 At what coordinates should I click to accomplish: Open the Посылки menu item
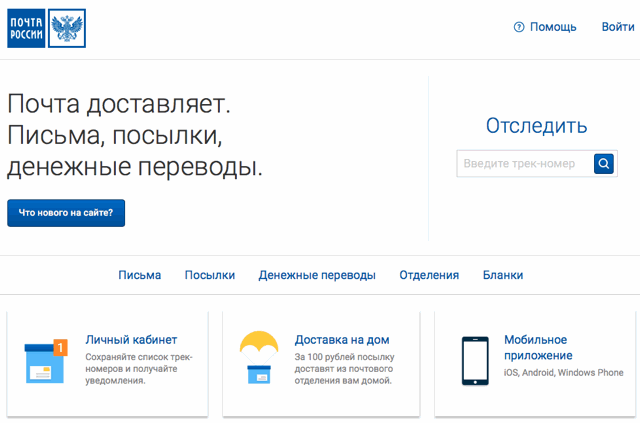(210, 275)
